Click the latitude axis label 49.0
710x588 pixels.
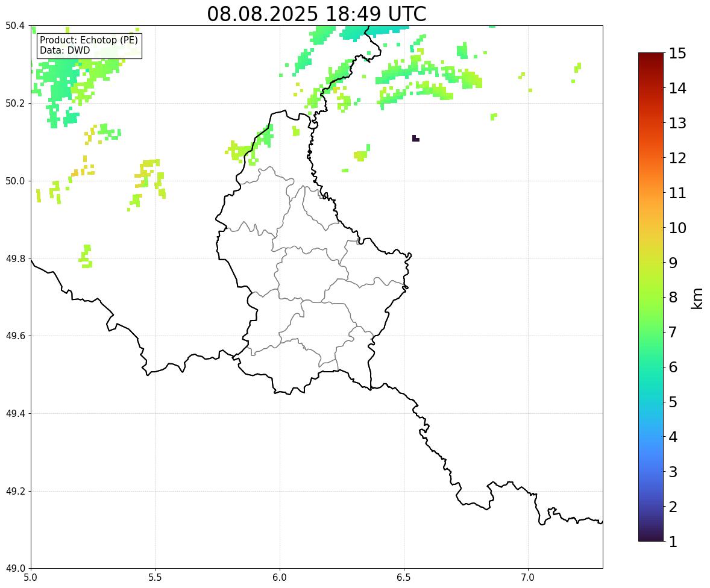pyautogui.click(x=14, y=569)
